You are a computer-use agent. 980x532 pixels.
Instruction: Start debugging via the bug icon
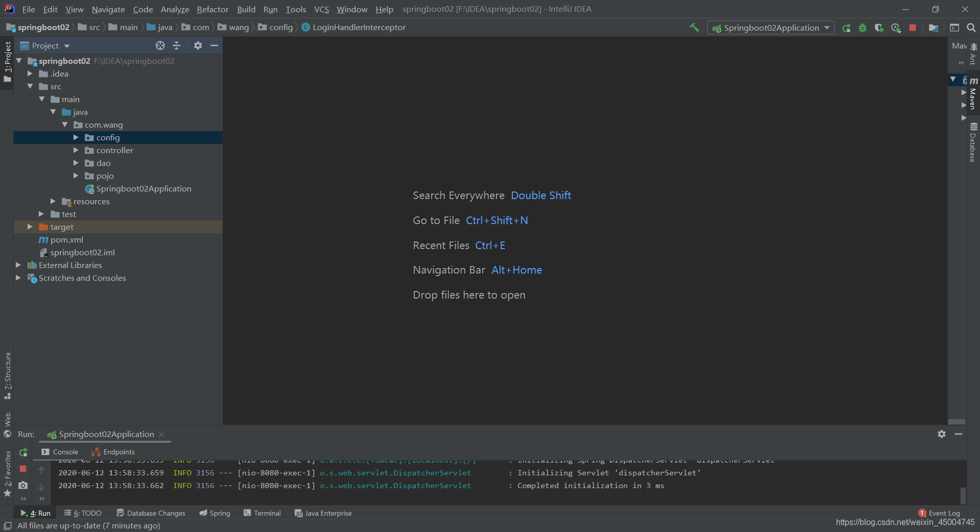coord(863,28)
